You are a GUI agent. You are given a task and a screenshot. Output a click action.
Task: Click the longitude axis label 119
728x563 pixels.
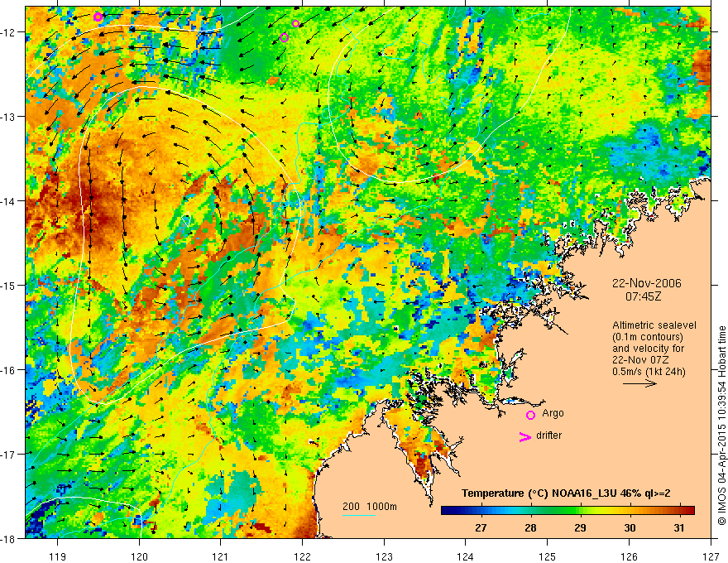[x=58, y=556]
